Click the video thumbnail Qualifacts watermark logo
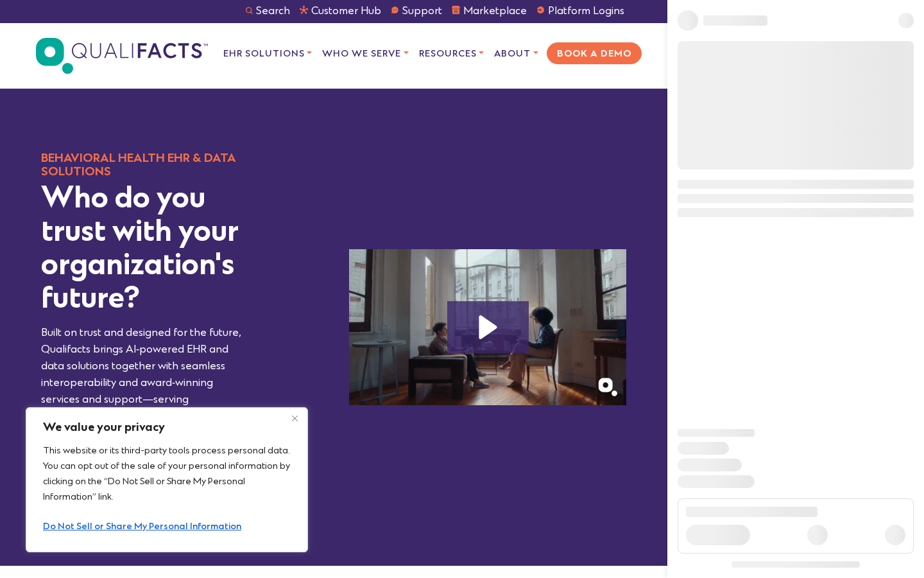Screen dimensions: 924x578 click(607, 387)
